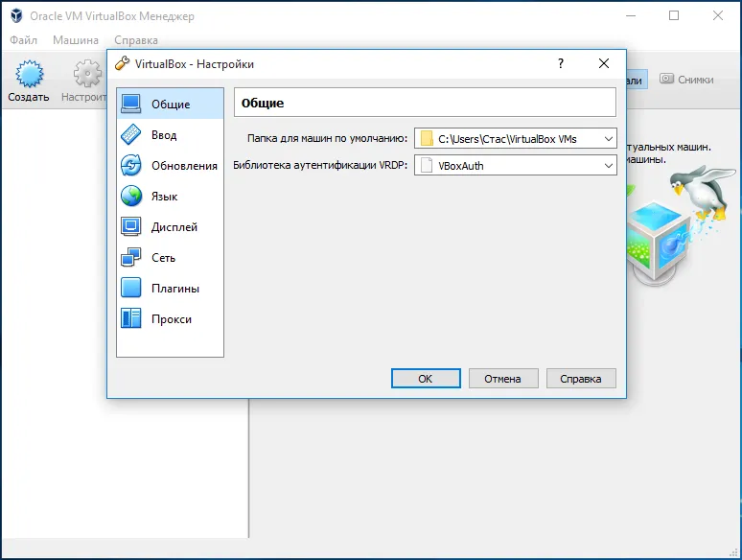742x560 pixels.
Task: Click the Настроить gear toolbar icon
Action: pyautogui.click(x=87, y=74)
